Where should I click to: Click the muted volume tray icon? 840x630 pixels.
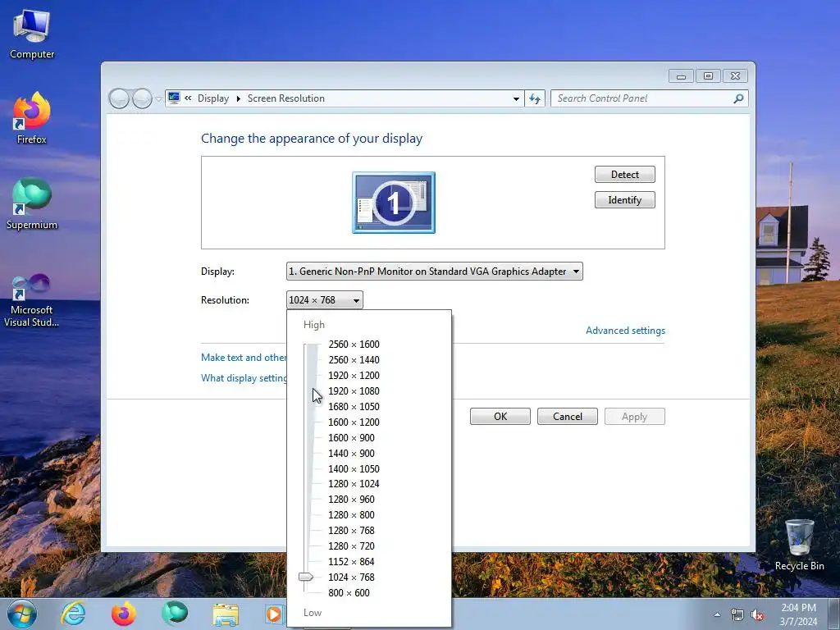[x=757, y=615]
